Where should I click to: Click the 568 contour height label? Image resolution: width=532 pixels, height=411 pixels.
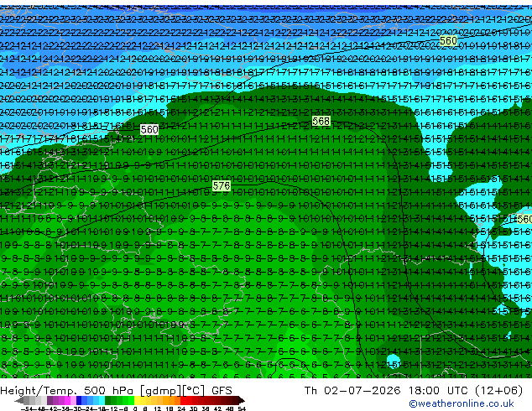[321, 121]
